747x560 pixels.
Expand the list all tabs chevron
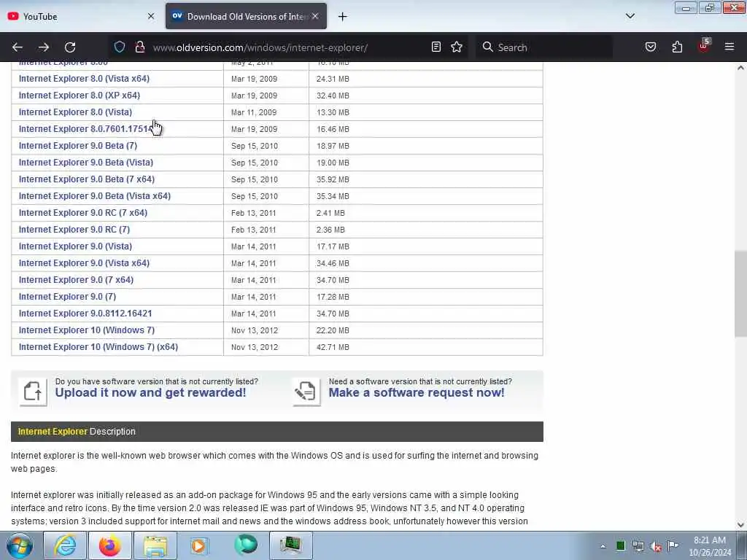[x=630, y=16]
